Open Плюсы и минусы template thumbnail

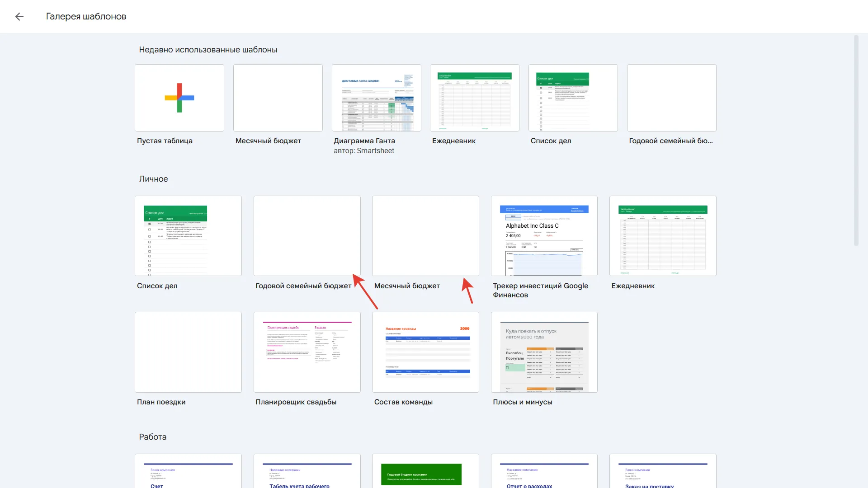point(544,352)
